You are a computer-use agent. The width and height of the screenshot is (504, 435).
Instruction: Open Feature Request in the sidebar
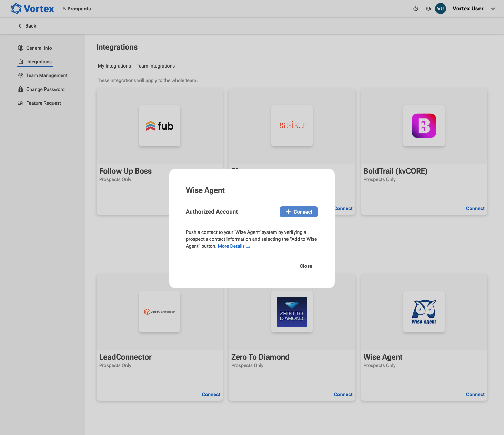tap(43, 103)
